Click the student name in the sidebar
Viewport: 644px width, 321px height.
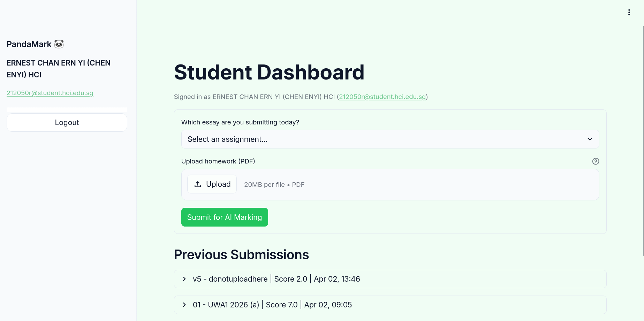(x=59, y=69)
